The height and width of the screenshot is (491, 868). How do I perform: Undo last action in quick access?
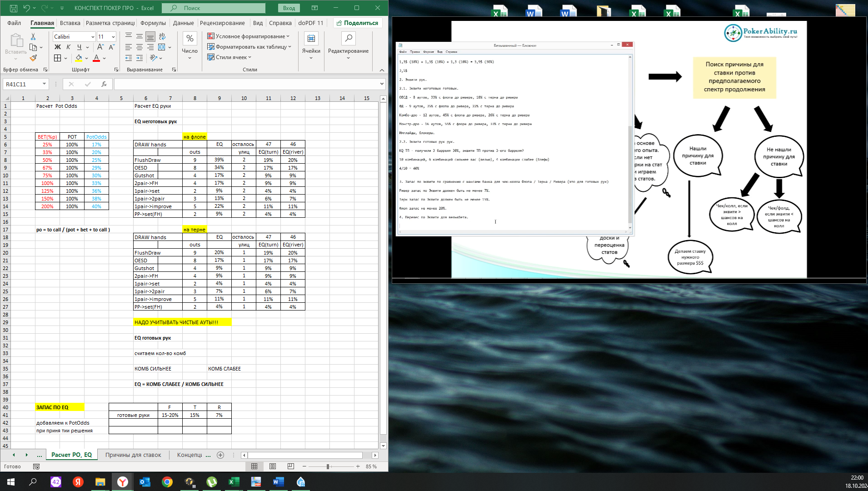tap(26, 8)
